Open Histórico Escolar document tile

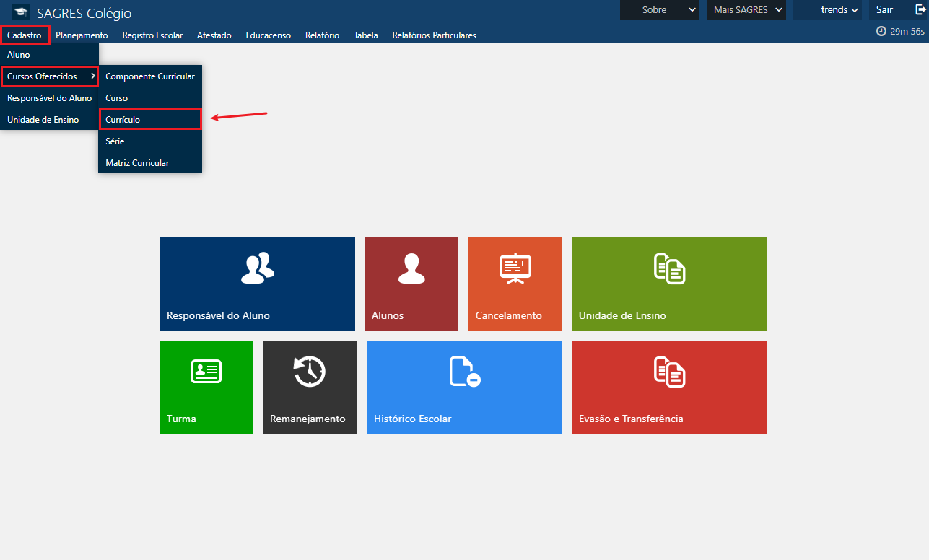(464, 388)
